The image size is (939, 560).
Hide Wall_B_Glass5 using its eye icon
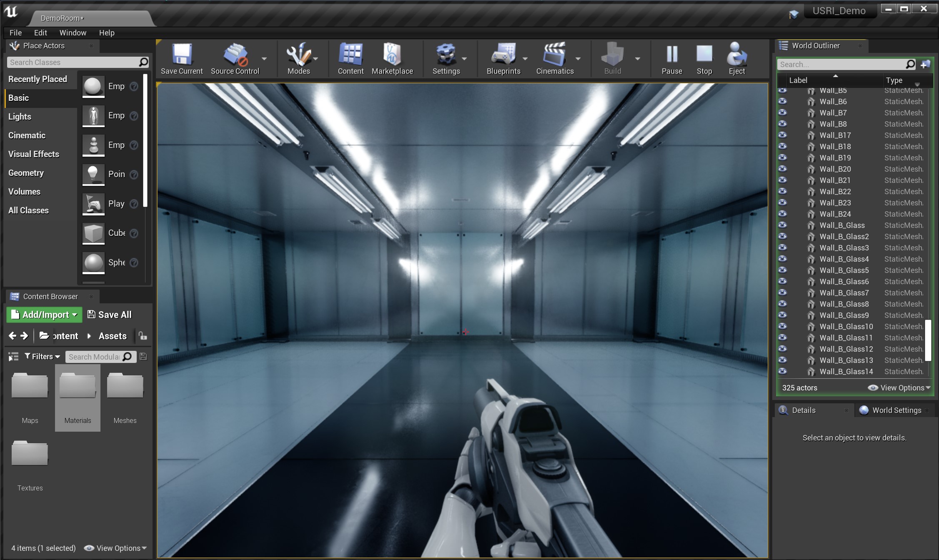click(x=783, y=270)
